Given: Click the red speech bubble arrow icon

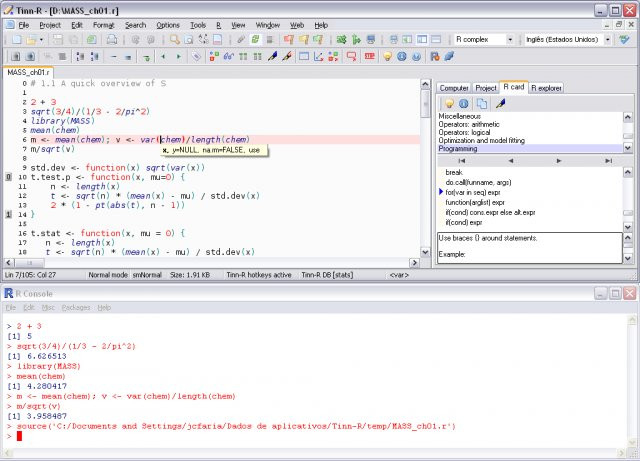Looking at the screenshot, I should coord(351,57).
